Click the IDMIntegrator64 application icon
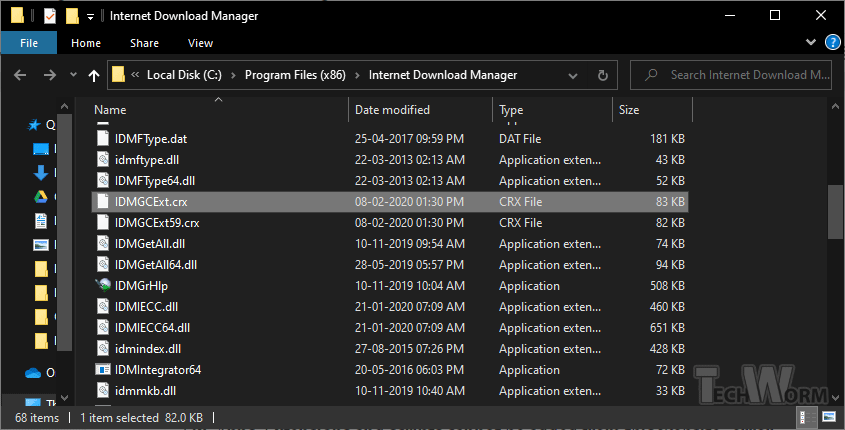 pyautogui.click(x=103, y=369)
